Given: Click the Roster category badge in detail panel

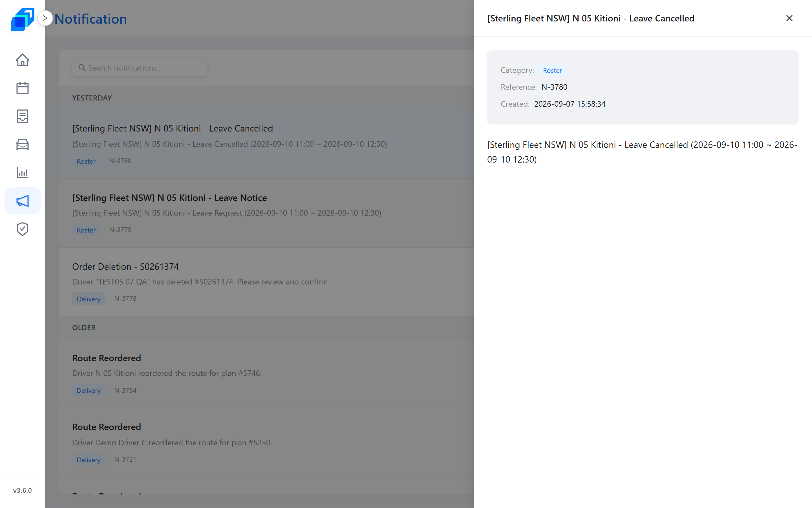Looking at the screenshot, I should tap(552, 70).
